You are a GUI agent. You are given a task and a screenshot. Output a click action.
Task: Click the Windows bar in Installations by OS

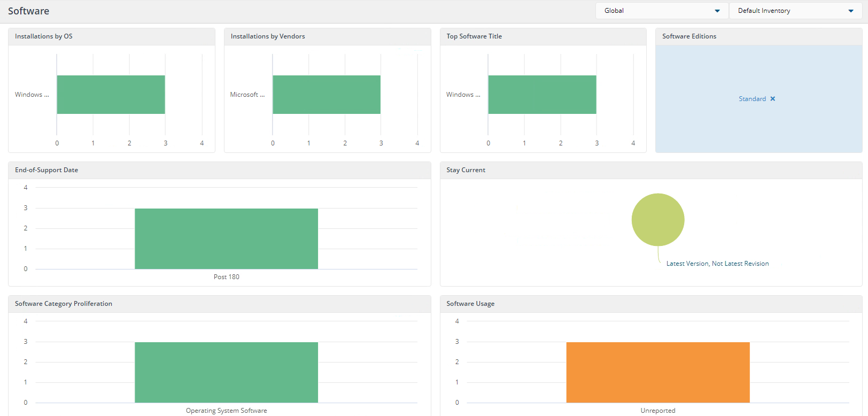click(x=111, y=95)
